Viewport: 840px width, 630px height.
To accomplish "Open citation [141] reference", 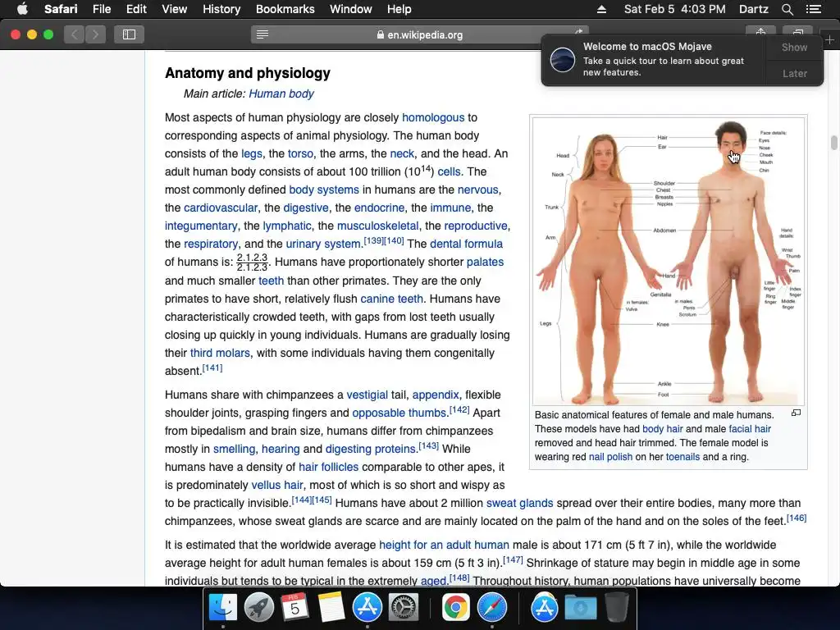I will [212, 368].
